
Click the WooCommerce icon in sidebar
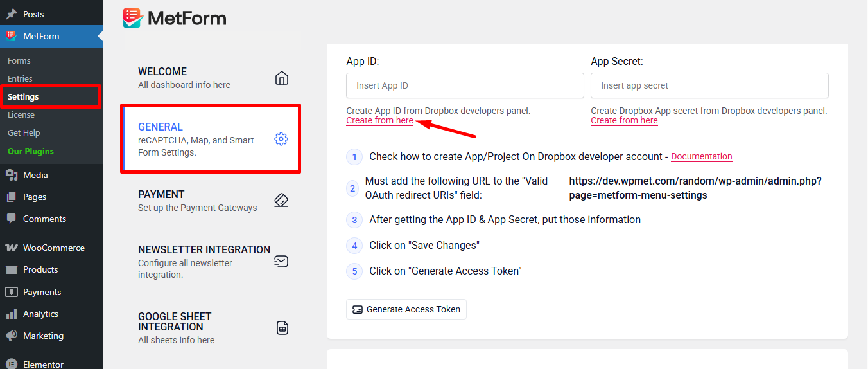coord(12,248)
